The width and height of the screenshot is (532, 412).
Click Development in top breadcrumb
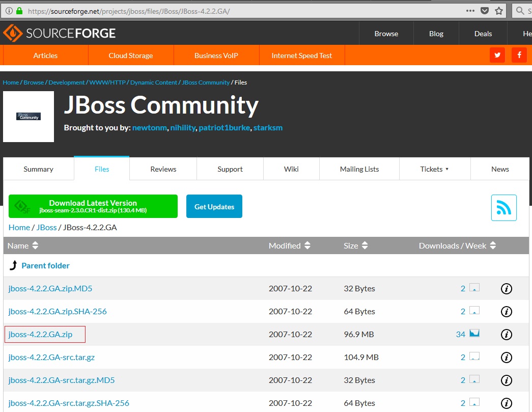pos(67,83)
